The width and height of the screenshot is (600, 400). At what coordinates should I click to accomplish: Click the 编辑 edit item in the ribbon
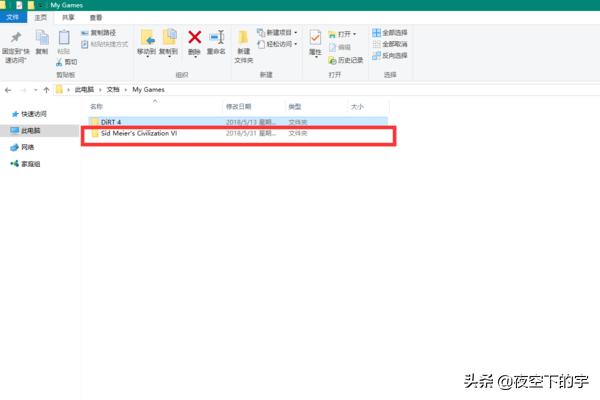(x=340, y=47)
